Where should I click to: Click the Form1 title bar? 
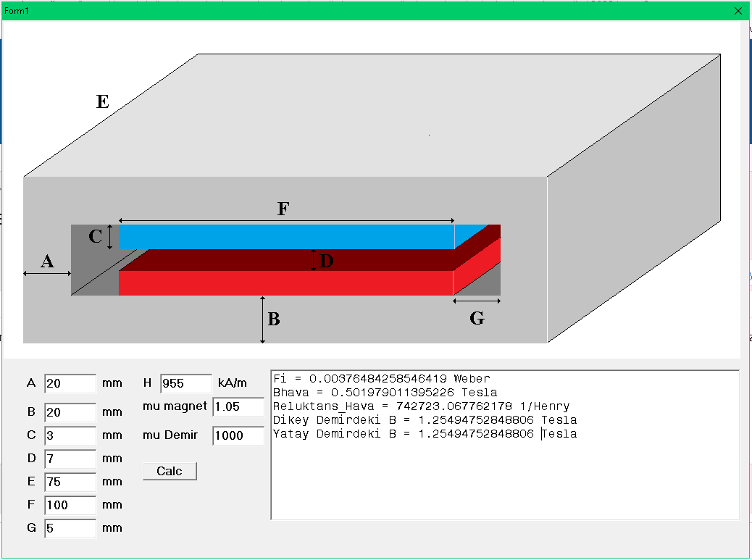362,11
